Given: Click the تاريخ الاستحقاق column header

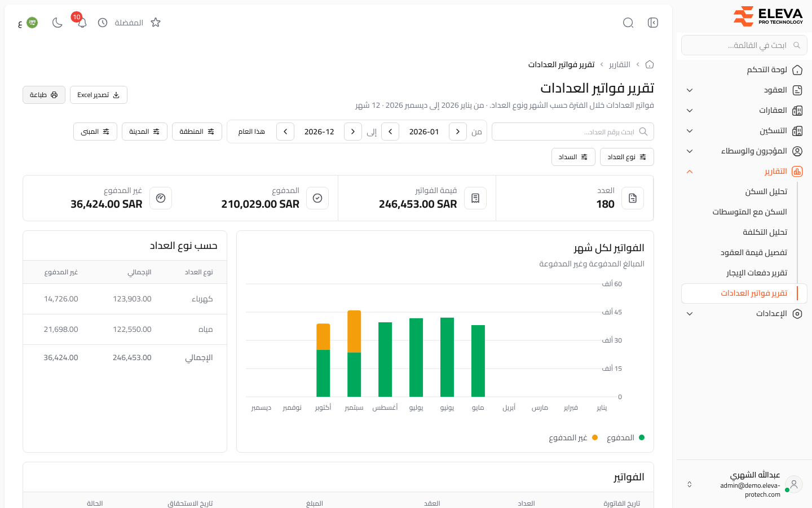Looking at the screenshot, I should pyautogui.click(x=190, y=503).
